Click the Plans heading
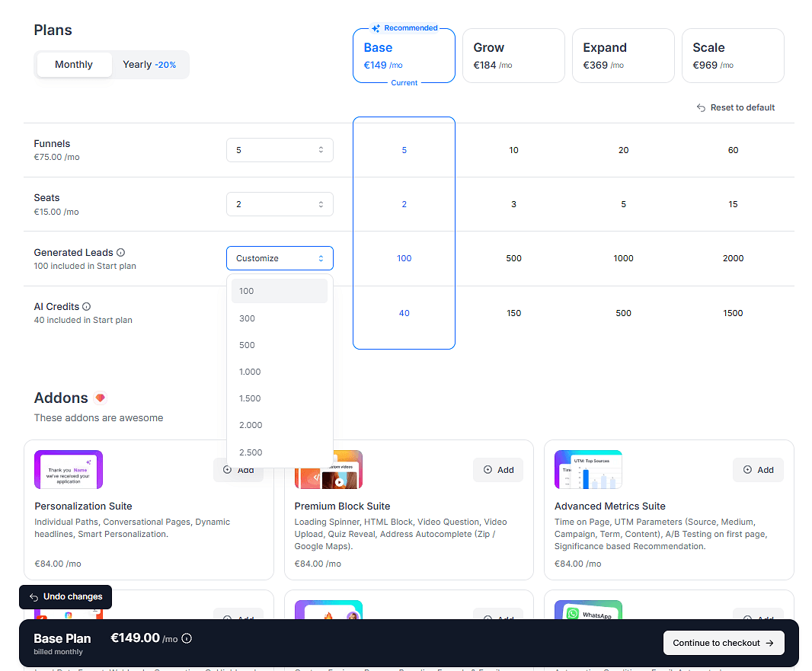This screenshot has height=671, width=812. click(53, 30)
